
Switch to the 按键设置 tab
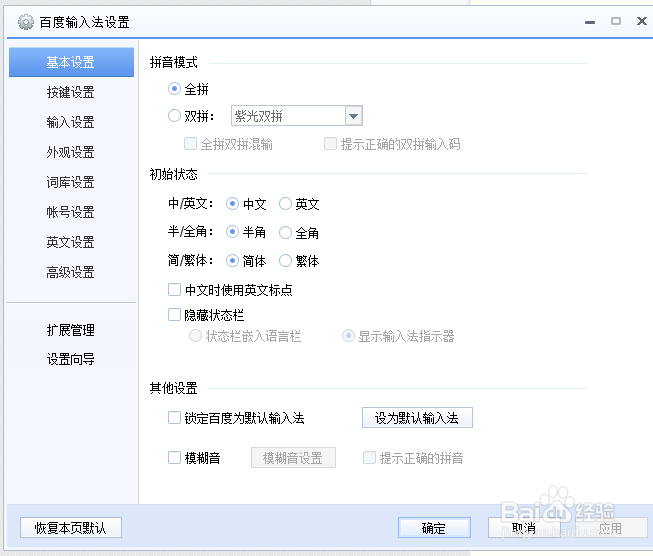[71, 92]
